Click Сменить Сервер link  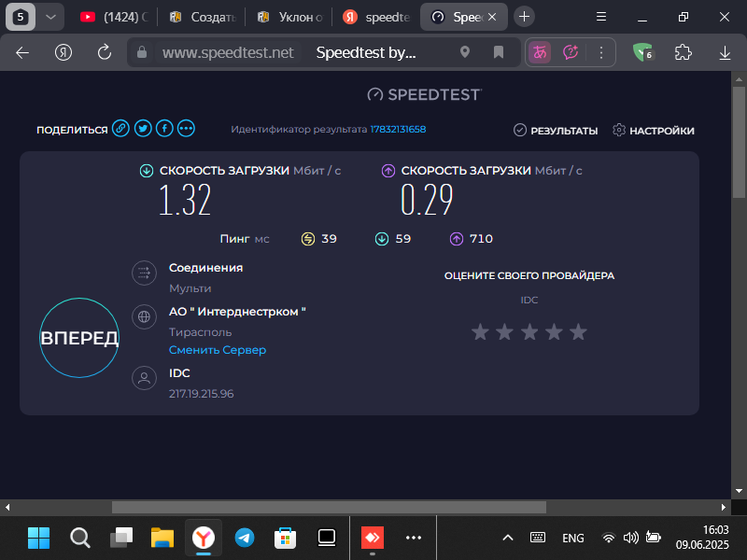(x=218, y=350)
